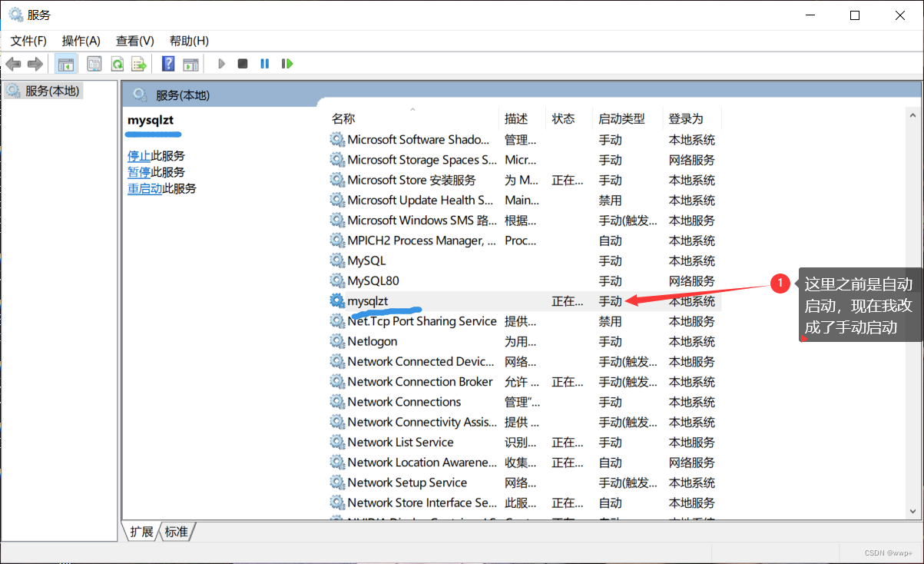Toggle Show/Hide Action Pane toolbar icon
The height and width of the screenshot is (564, 924).
[x=190, y=64]
